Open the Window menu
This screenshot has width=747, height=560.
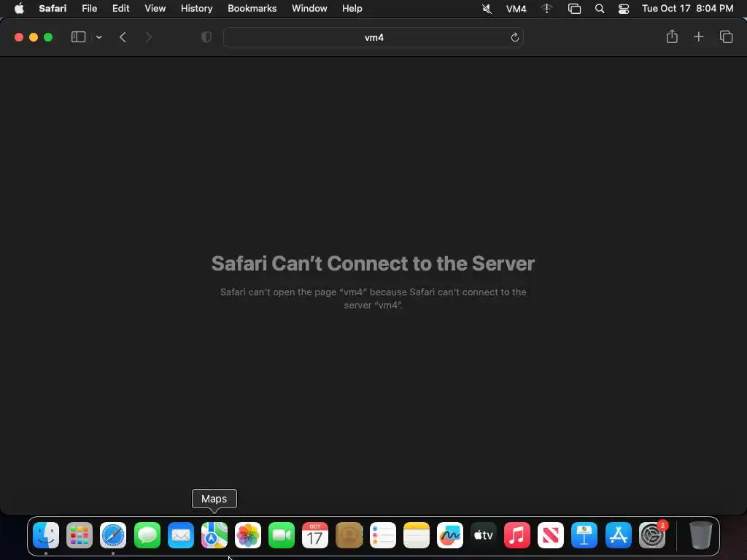(309, 8)
